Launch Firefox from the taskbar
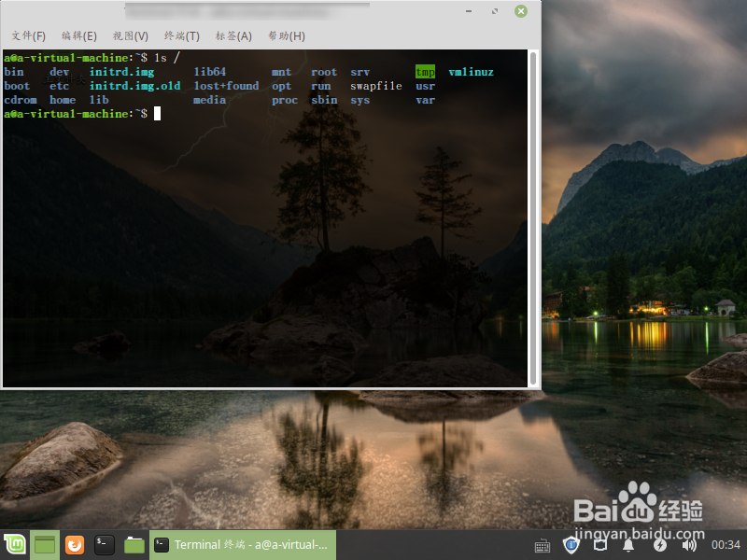Viewport: 747px width, 560px height. click(74, 545)
